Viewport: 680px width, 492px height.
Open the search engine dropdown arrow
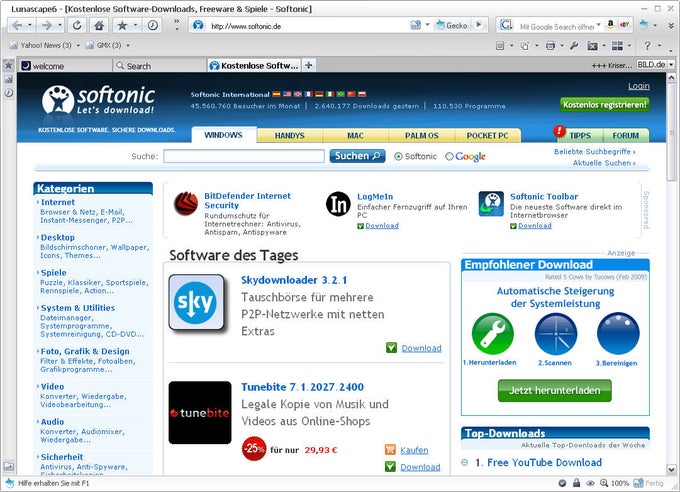(x=598, y=25)
